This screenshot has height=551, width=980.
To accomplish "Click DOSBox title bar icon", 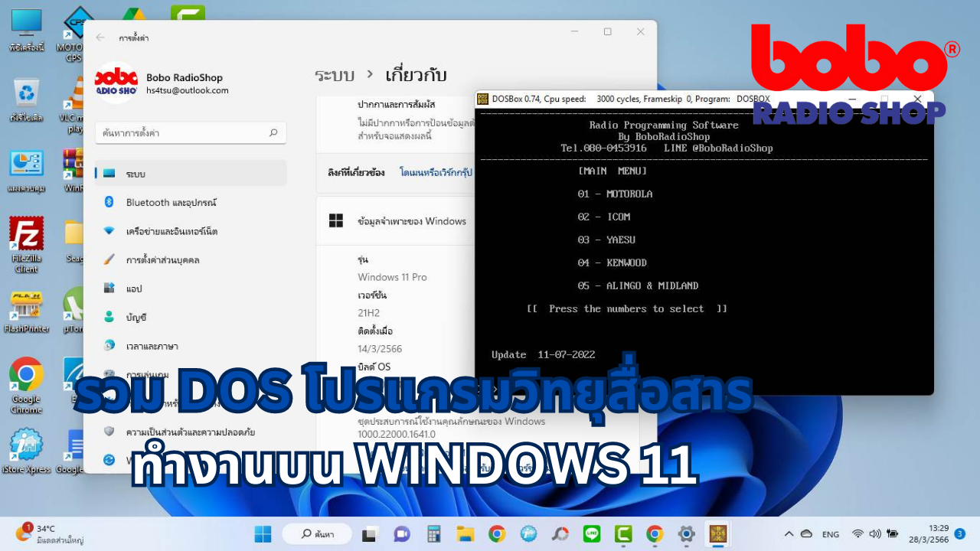I will tap(482, 99).
